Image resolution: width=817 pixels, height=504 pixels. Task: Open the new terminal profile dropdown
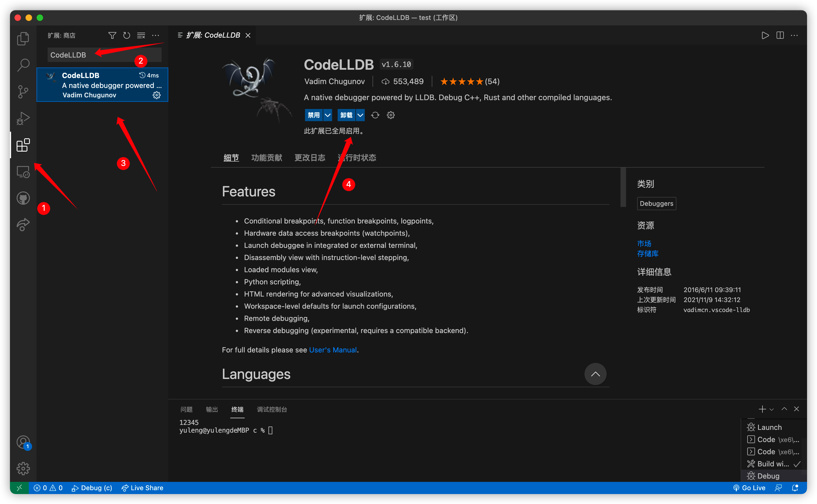coord(771,409)
